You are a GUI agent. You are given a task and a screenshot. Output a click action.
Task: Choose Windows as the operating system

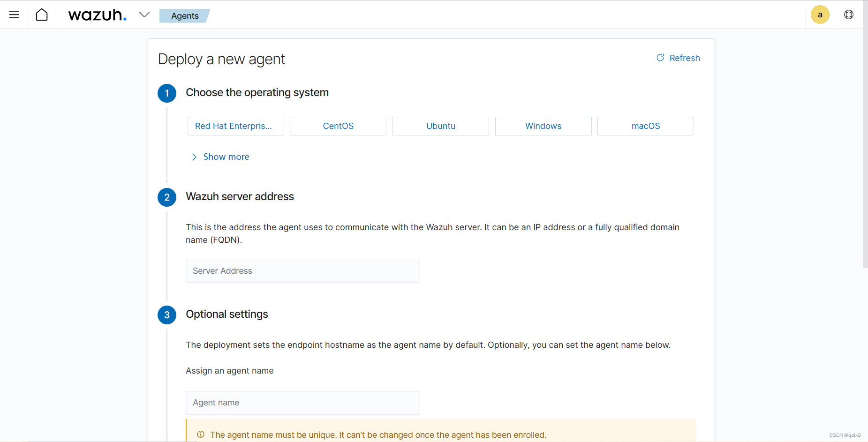[x=543, y=126]
